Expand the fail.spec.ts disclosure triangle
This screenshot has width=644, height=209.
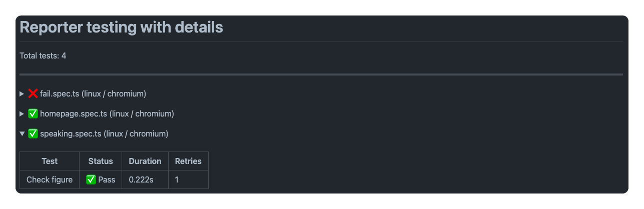click(22, 93)
